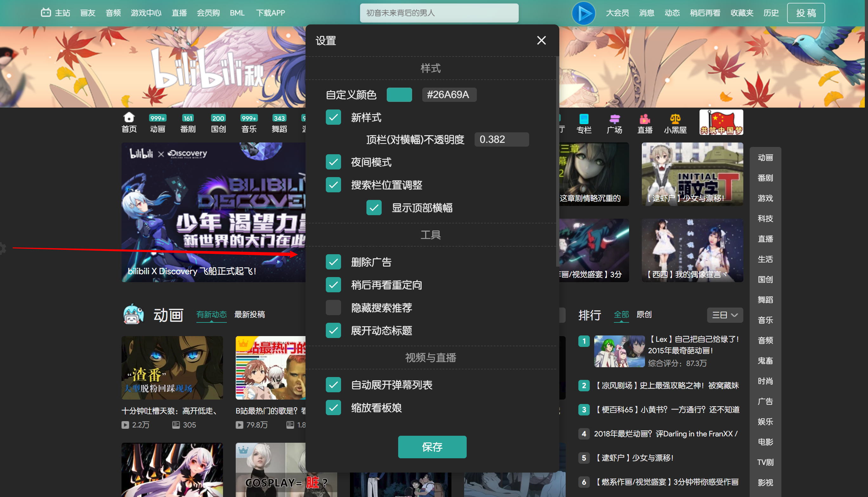Click the home (首页) house icon
This screenshot has width=868, height=497.
coord(129,117)
